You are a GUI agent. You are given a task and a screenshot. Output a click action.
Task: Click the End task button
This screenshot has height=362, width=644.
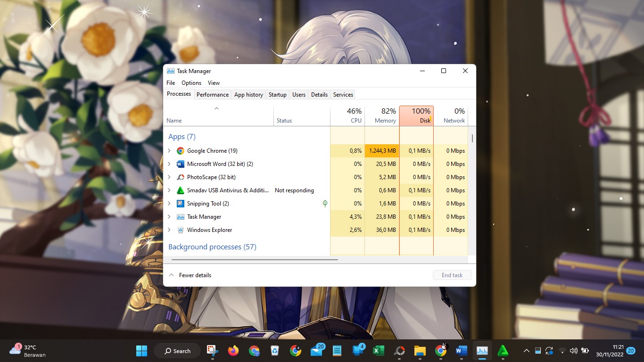(452, 275)
